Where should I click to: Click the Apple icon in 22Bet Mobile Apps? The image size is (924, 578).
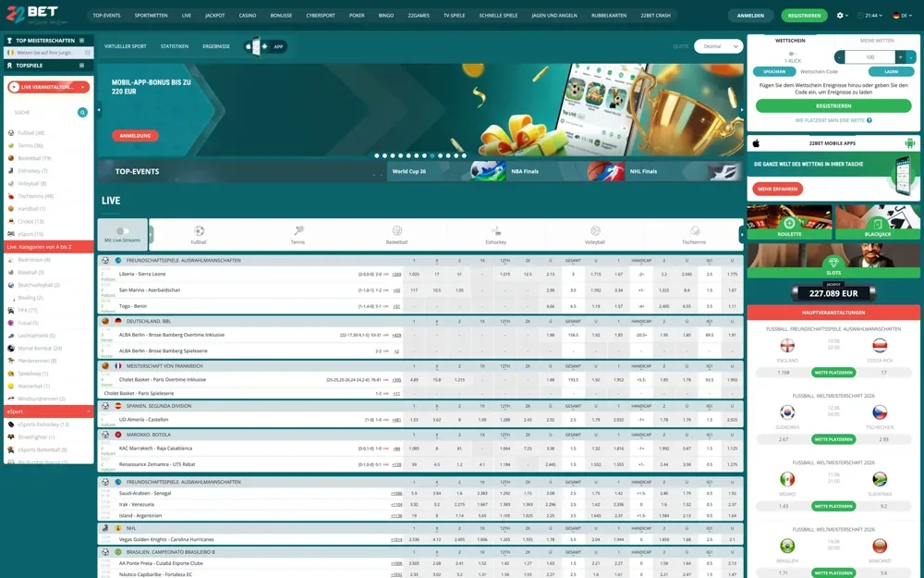tap(756, 143)
